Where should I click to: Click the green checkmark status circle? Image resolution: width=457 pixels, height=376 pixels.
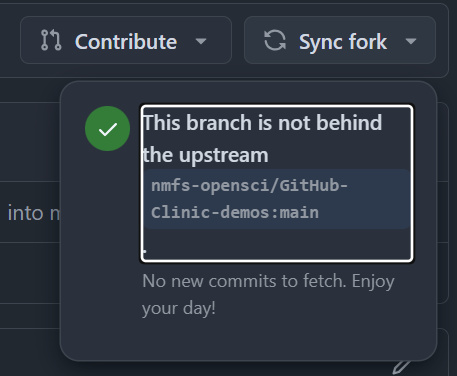point(107,129)
